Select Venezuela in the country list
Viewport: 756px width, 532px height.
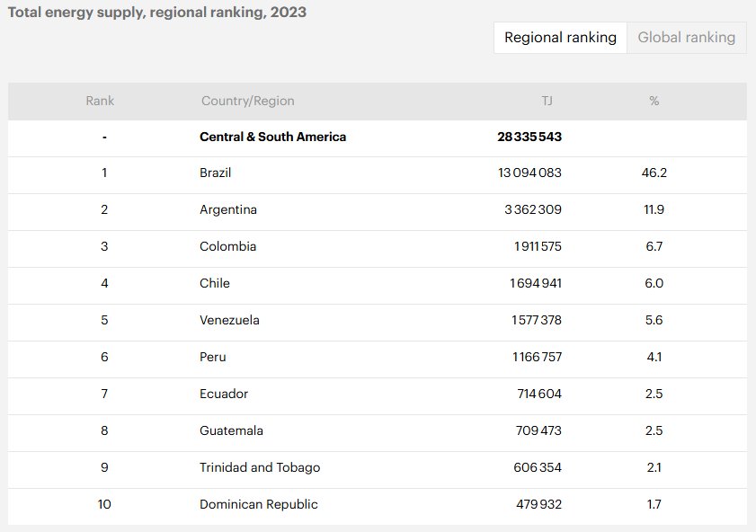(x=229, y=320)
